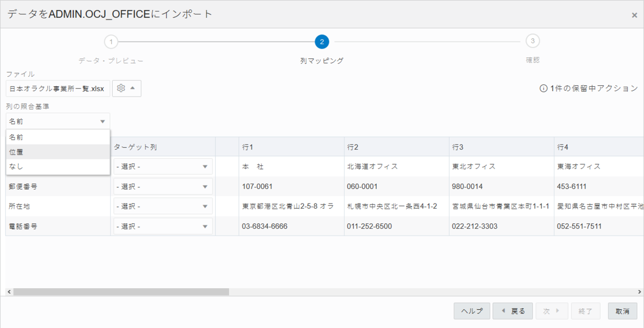Open target column dropdown in the 本 社 row
644x328 pixels.
(x=163, y=166)
